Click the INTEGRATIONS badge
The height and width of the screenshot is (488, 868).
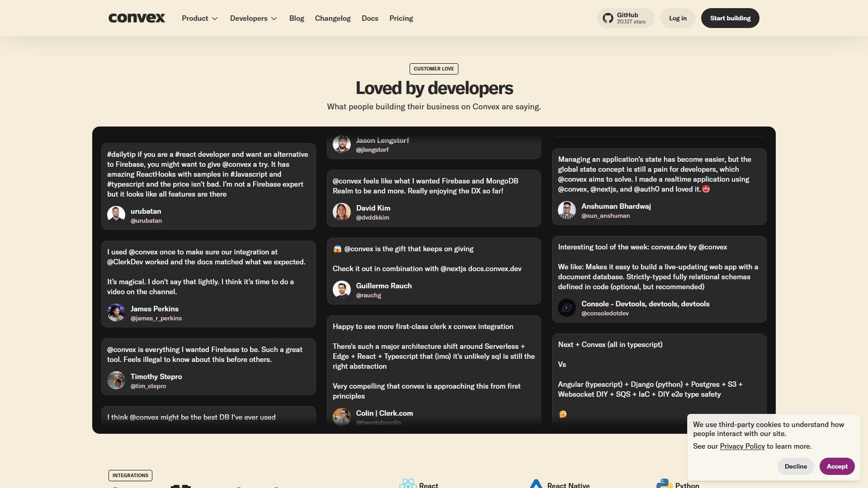click(x=130, y=475)
